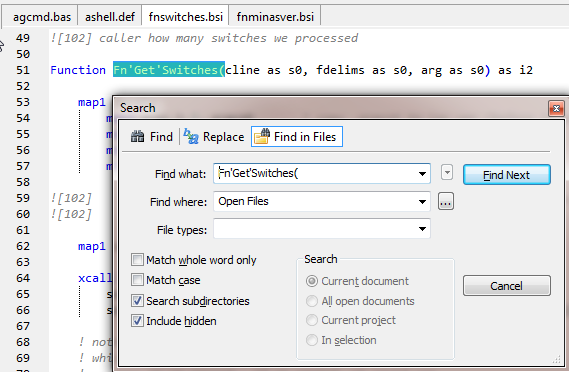Screen dimensions: 569x372
Task: Select the Find in Files tab
Action: (x=297, y=137)
